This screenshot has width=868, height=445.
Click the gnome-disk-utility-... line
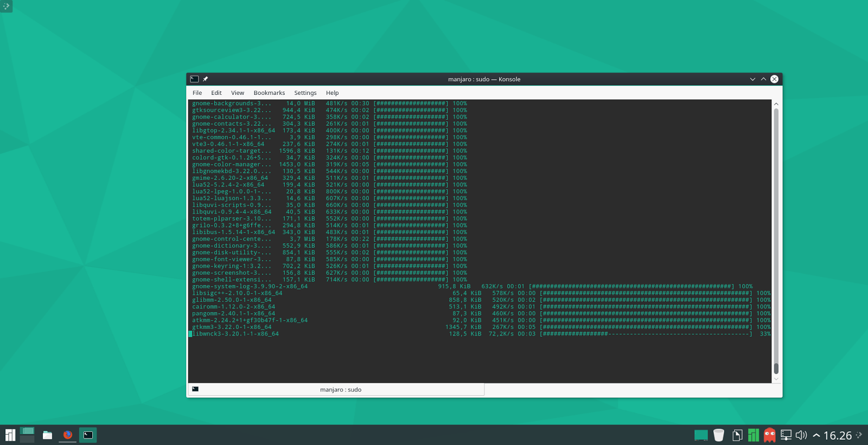(329, 253)
